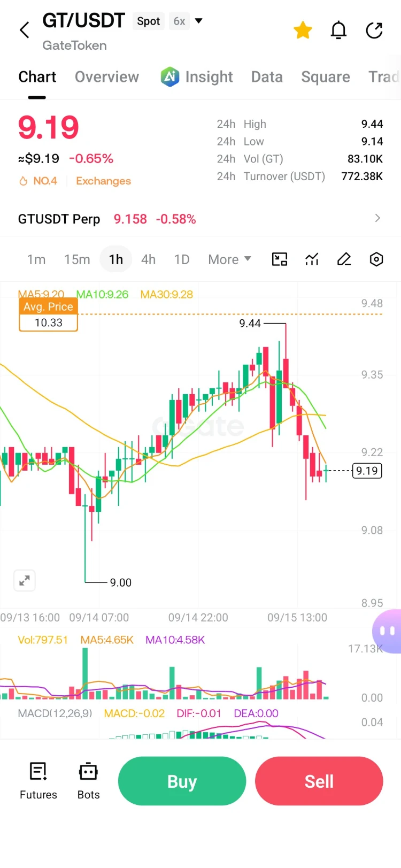Switch to the Square tab

(x=326, y=77)
